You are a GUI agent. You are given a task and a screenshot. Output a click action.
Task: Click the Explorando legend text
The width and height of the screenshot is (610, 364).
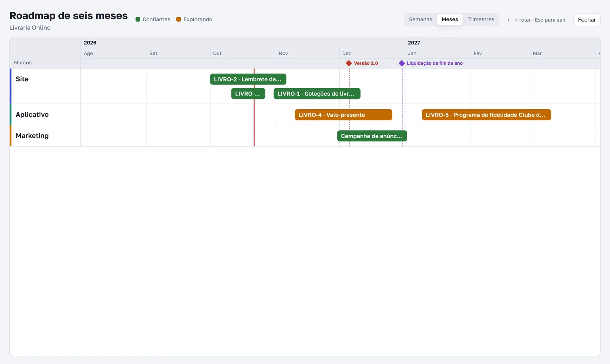tap(198, 19)
